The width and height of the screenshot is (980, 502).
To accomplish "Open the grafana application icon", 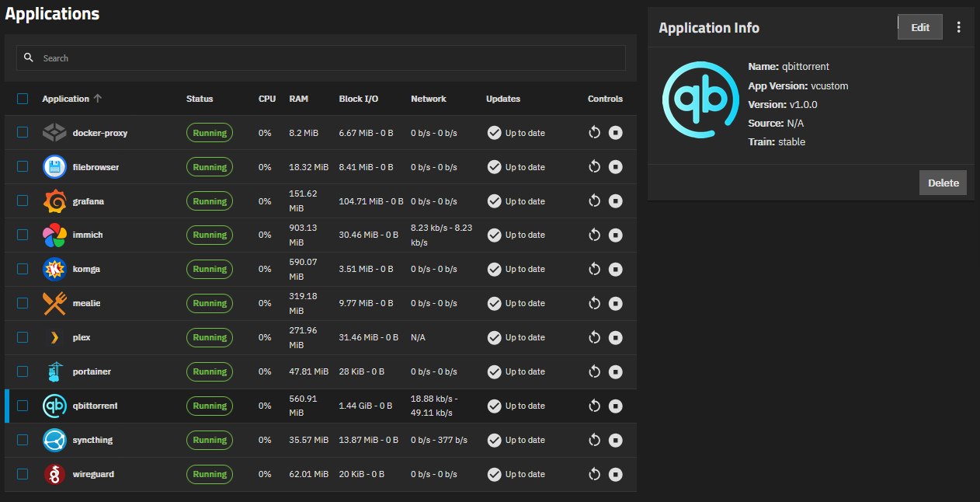I will [54, 200].
